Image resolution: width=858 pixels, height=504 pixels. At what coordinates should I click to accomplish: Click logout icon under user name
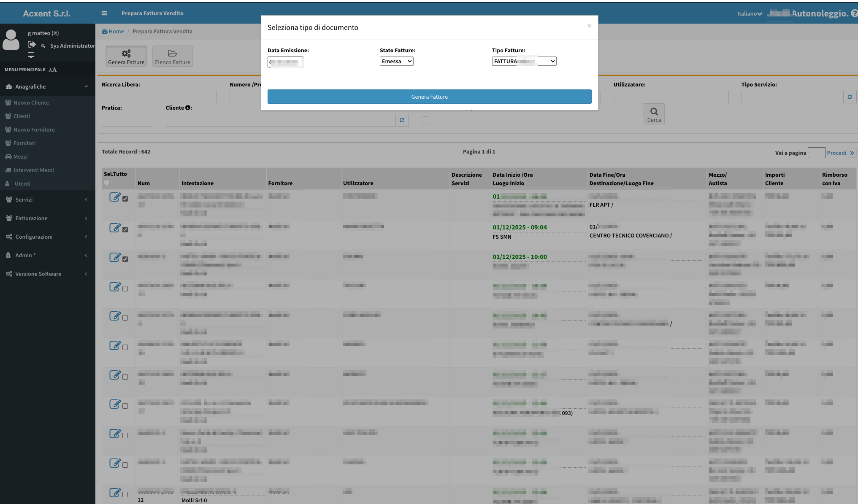click(x=32, y=45)
